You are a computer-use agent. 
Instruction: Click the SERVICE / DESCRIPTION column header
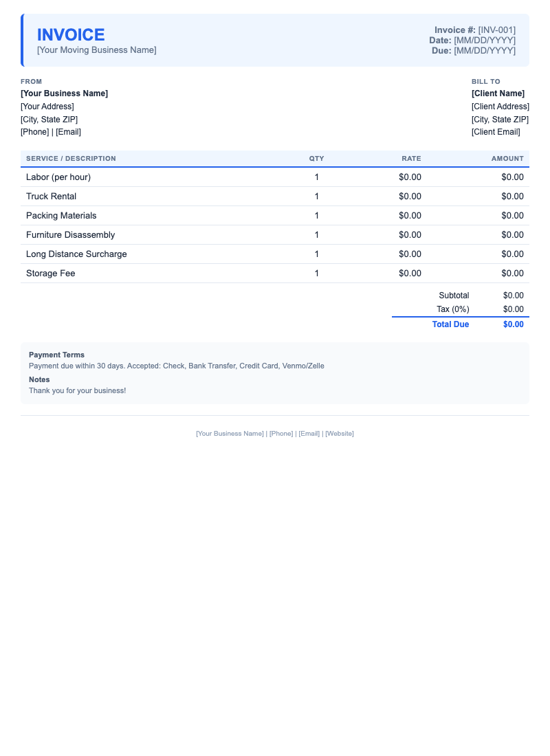(71, 159)
